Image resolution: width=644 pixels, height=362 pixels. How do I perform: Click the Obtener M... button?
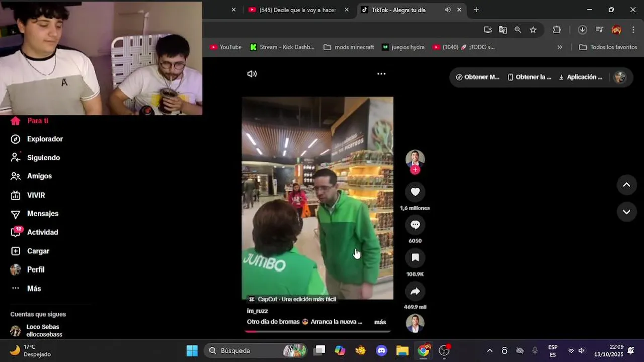pos(477,77)
